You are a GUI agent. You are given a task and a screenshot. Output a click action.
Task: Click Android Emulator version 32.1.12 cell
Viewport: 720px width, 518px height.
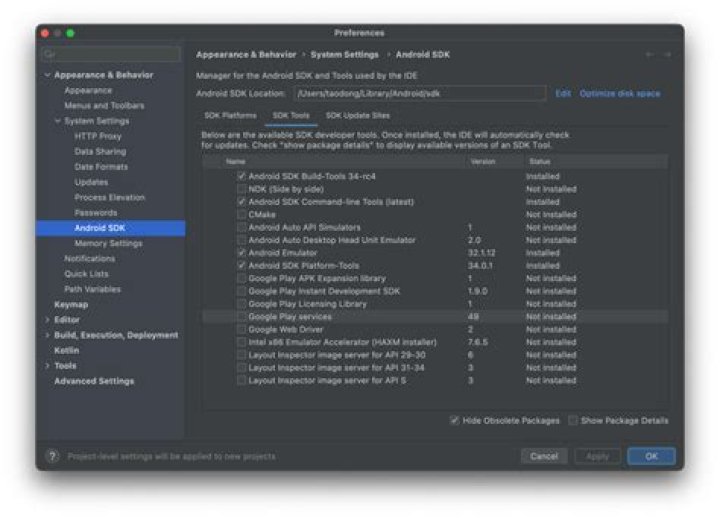481,253
